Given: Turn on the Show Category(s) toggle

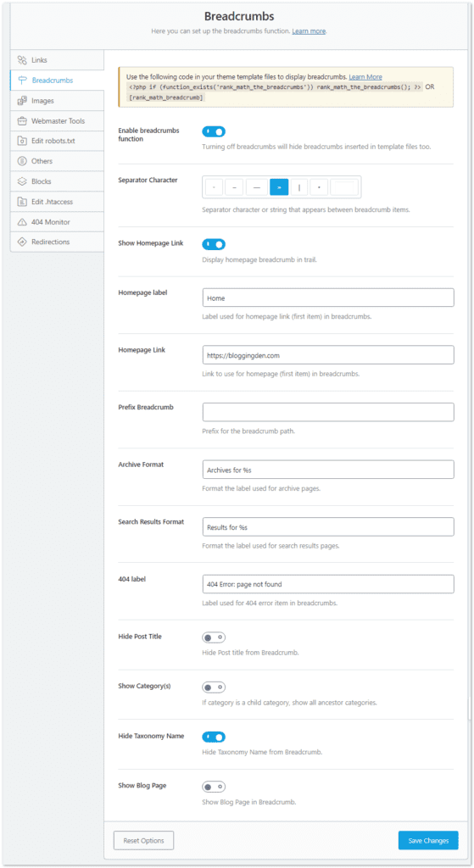Looking at the screenshot, I should click(x=214, y=687).
